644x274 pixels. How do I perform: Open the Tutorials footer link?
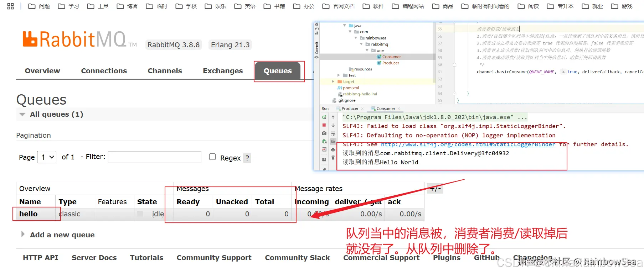[x=146, y=258]
